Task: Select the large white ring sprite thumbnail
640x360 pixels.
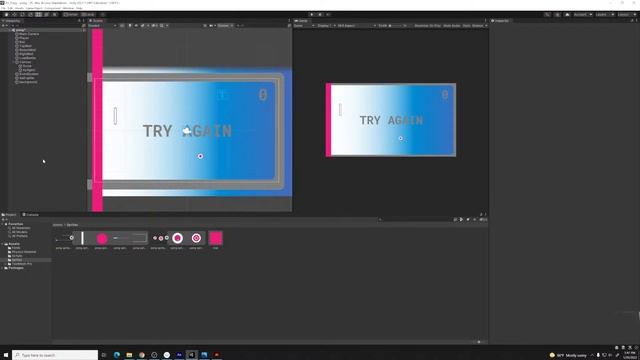Action: pyautogui.click(x=178, y=238)
